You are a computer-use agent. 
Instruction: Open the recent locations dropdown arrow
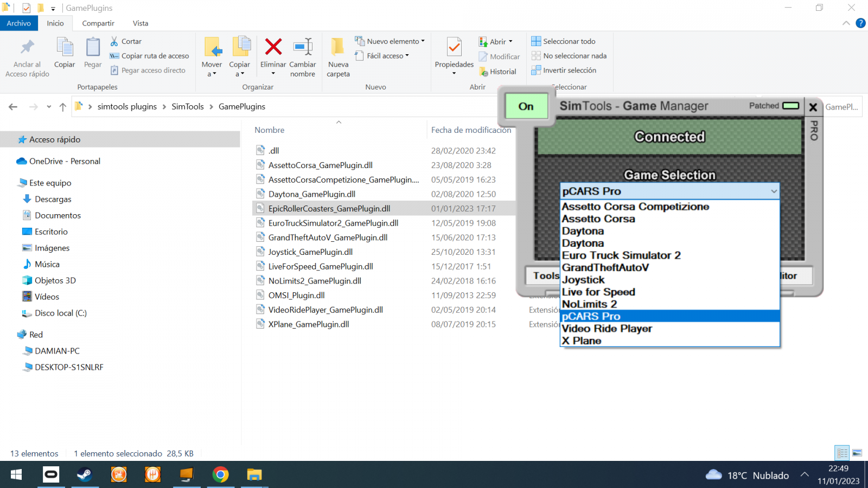click(x=49, y=107)
